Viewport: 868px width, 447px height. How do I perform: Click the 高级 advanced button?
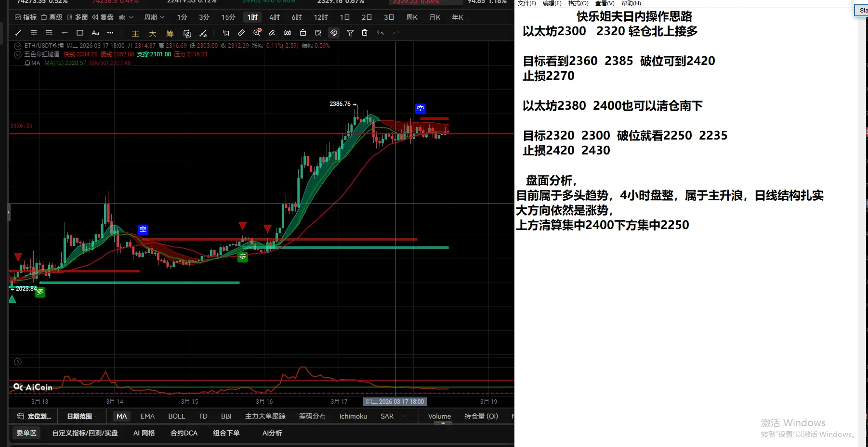[52, 17]
